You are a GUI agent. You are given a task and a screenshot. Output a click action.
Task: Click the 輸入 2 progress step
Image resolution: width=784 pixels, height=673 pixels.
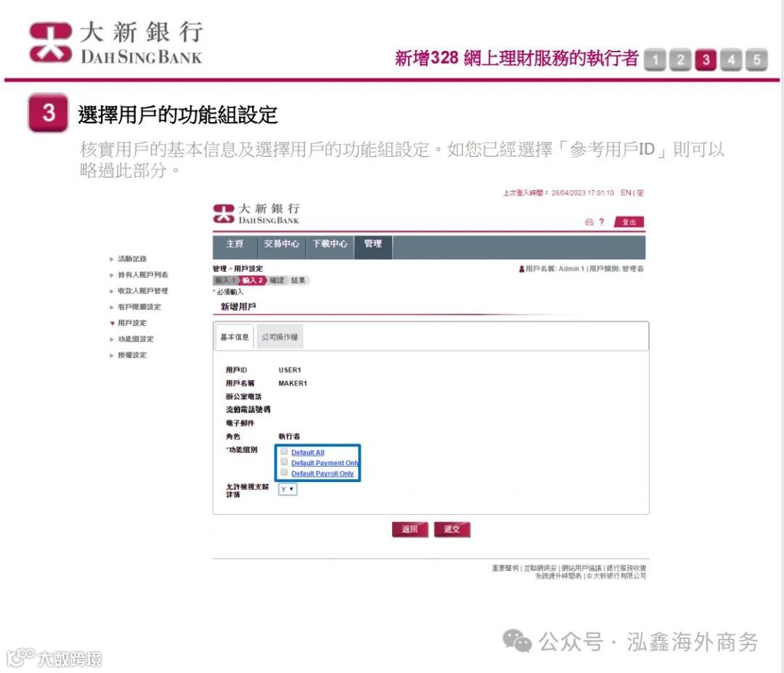[x=253, y=280]
